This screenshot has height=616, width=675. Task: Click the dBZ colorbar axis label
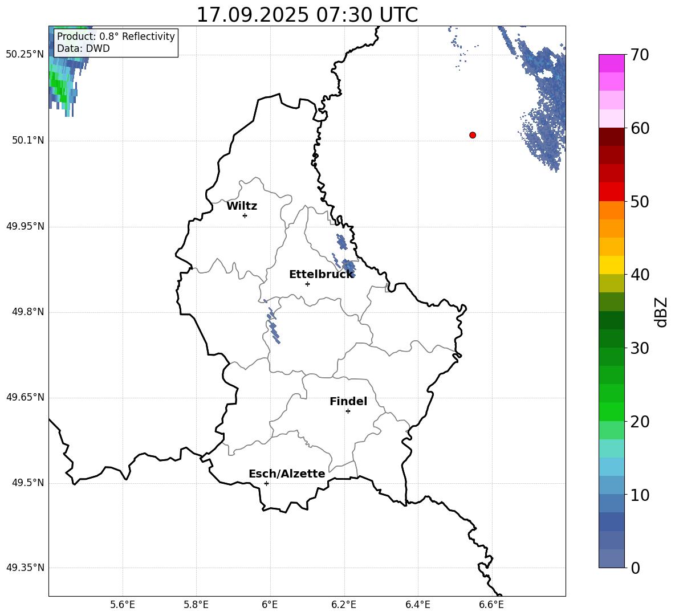pyautogui.click(x=661, y=312)
